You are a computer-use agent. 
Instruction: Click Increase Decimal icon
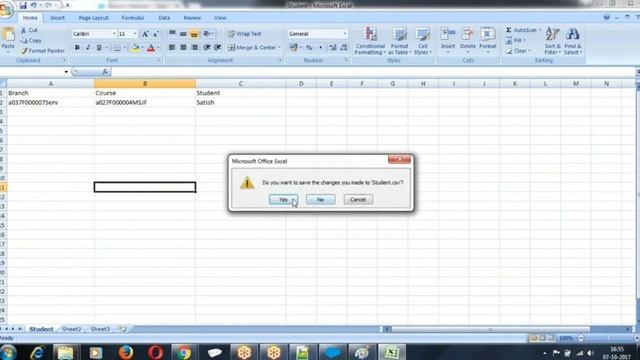point(333,48)
